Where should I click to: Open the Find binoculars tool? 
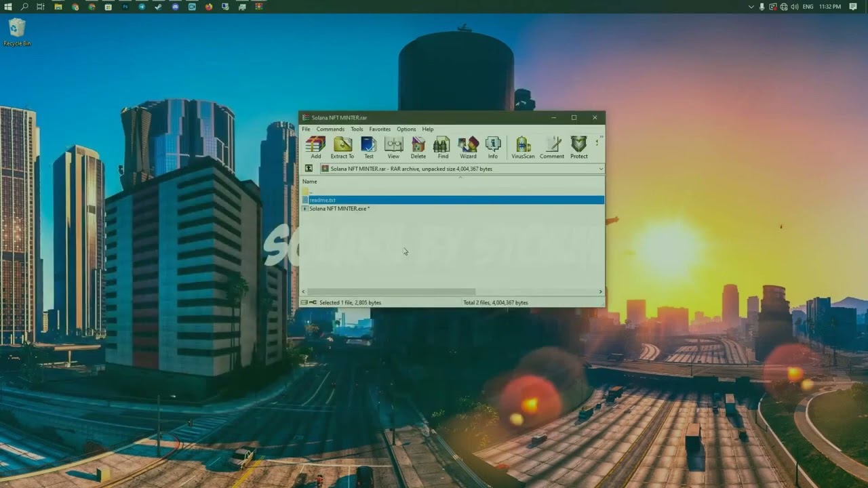pos(442,147)
